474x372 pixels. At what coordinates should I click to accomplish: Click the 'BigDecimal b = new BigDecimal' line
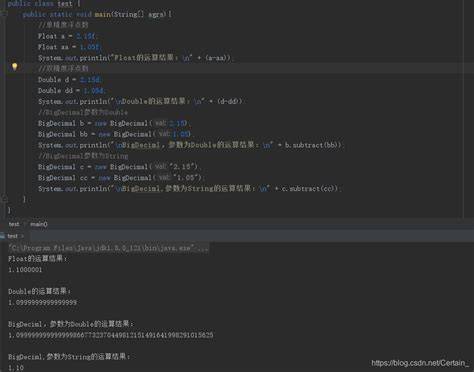pos(114,123)
